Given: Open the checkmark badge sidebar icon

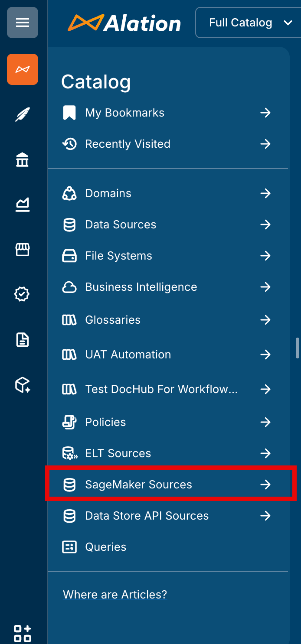Looking at the screenshot, I should (23, 295).
